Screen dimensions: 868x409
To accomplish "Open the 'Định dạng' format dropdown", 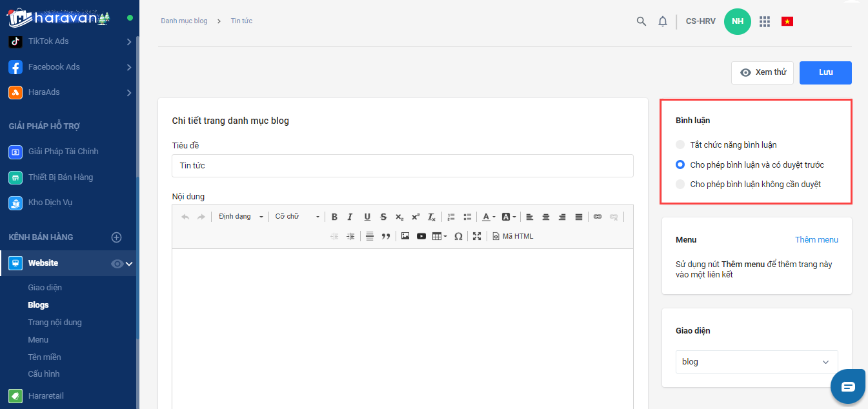I will (240, 217).
